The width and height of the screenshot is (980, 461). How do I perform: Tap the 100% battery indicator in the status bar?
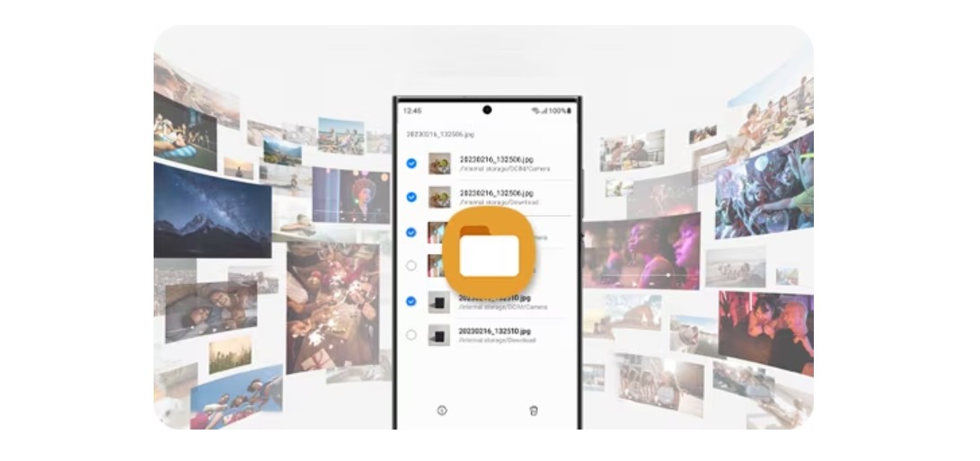point(560,111)
